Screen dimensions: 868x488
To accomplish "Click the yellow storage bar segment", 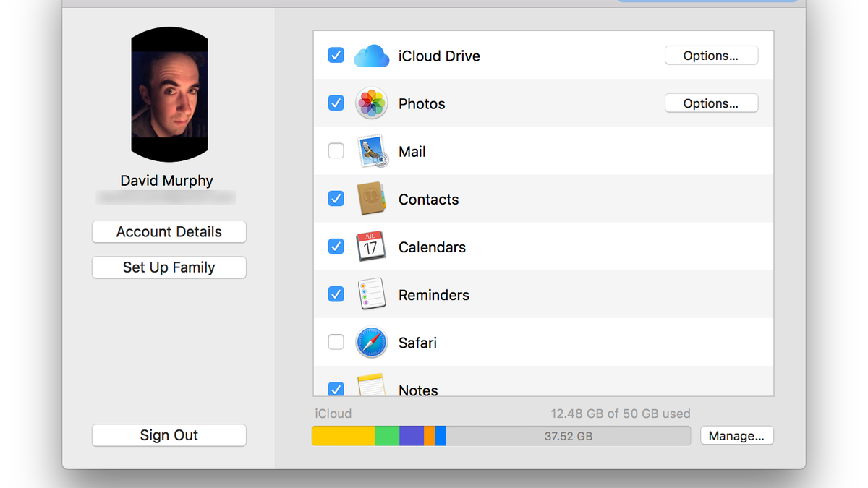I will point(344,435).
